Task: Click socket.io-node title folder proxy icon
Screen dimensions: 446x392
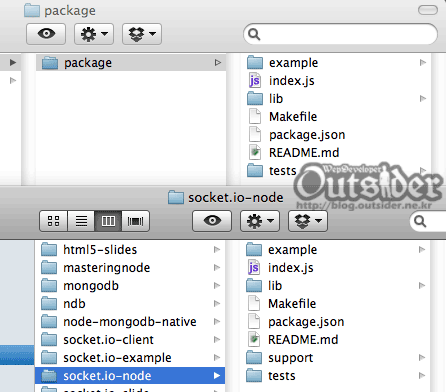Action: (x=176, y=197)
